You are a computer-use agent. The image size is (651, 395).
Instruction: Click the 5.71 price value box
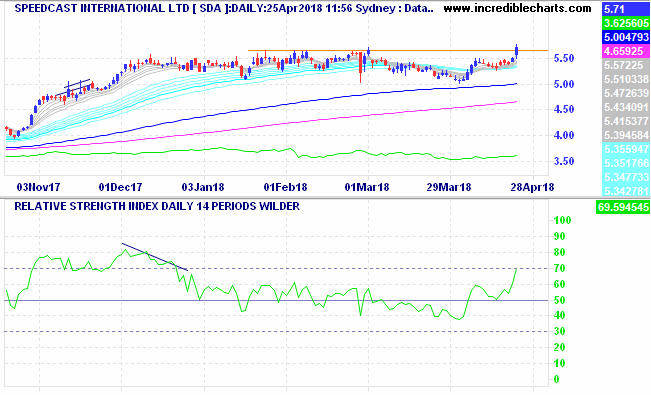pyautogui.click(x=626, y=9)
